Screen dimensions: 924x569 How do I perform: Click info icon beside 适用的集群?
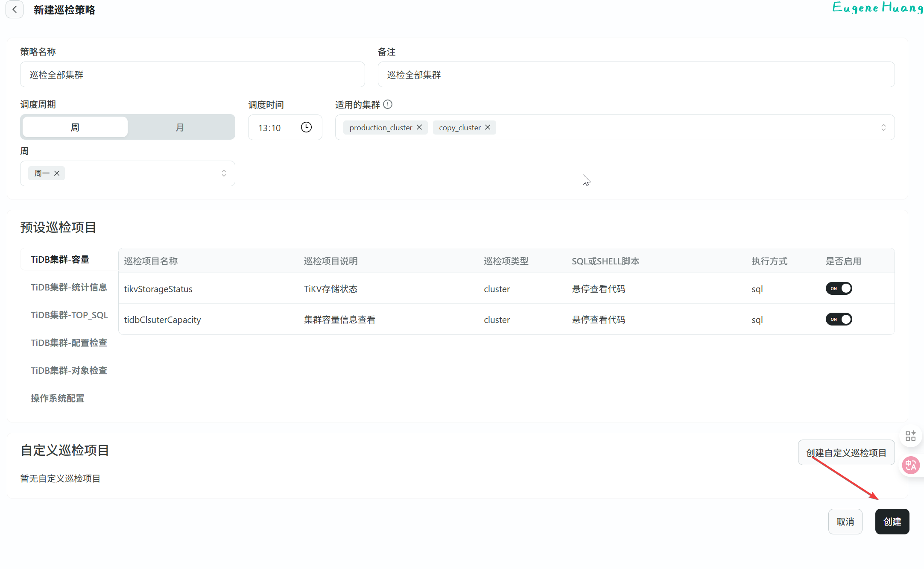pos(388,104)
